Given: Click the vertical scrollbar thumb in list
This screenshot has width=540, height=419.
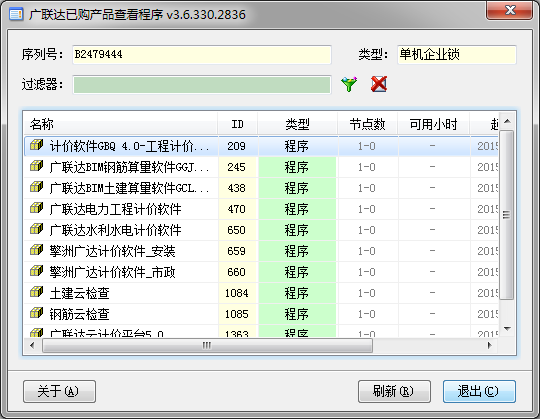Looking at the screenshot, I should pyautogui.click(x=507, y=215).
